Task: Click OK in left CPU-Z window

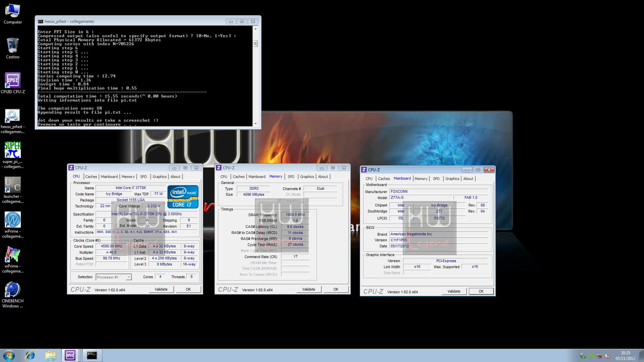Action: [189, 289]
